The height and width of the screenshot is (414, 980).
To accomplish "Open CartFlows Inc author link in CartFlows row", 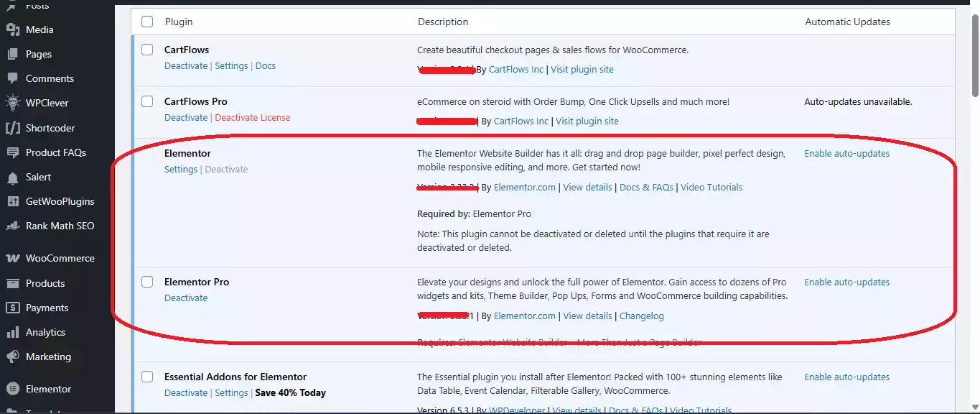I will [516, 69].
